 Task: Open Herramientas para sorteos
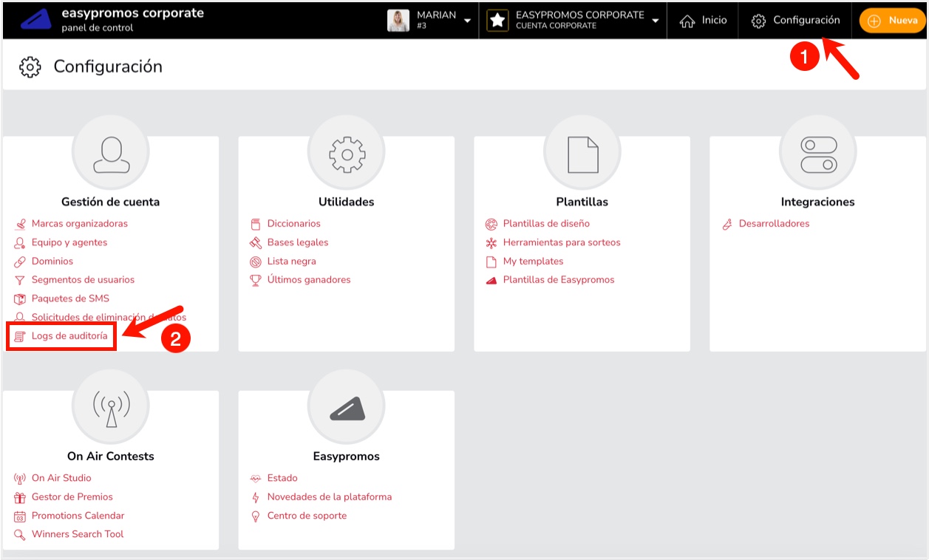pyautogui.click(x=562, y=242)
